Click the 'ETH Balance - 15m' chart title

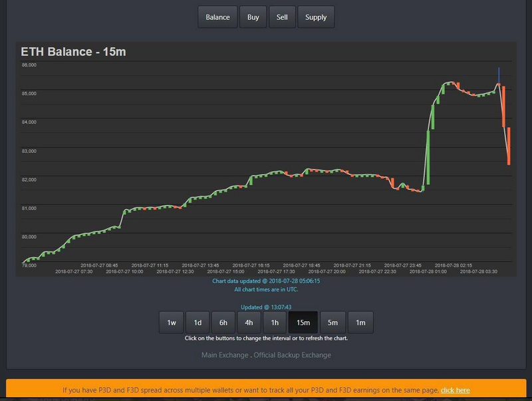(66, 52)
